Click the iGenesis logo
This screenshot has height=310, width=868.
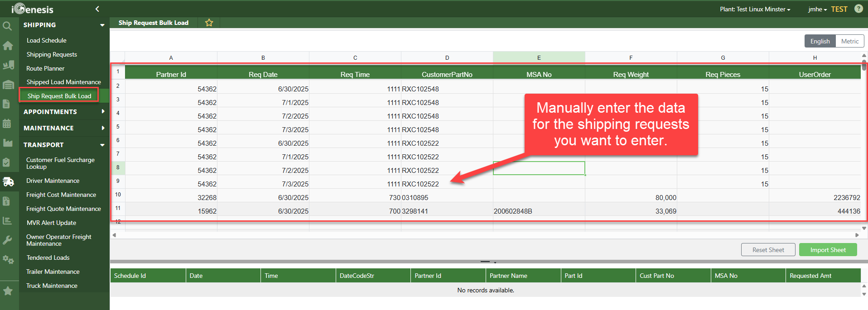click(x=33, y=9)
